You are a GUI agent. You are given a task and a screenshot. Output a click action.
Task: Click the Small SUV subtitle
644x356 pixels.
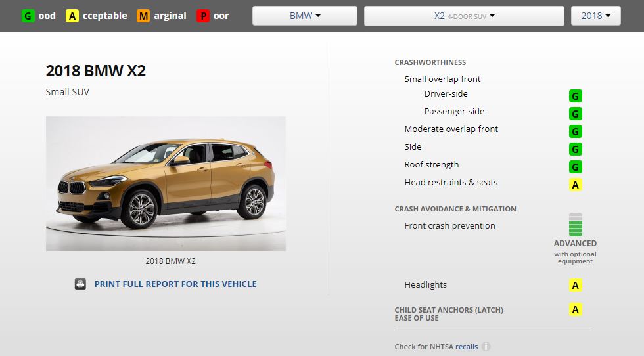point(67,92)
